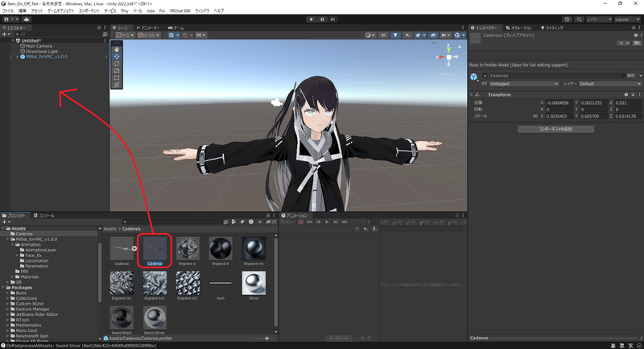Switch to the Lighting tab
The width and height of the screenshot is (644, 349).
(552, 28)
